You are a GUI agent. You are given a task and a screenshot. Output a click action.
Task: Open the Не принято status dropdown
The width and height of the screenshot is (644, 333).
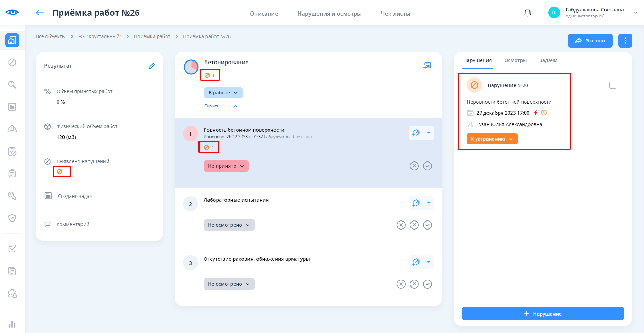[226, 166]
